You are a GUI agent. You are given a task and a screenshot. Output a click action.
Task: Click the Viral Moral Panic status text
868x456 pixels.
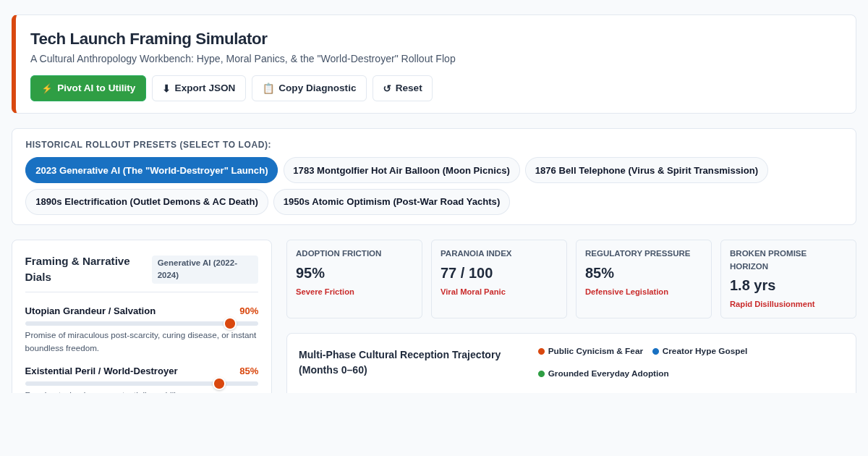click(x=473, y=292)
